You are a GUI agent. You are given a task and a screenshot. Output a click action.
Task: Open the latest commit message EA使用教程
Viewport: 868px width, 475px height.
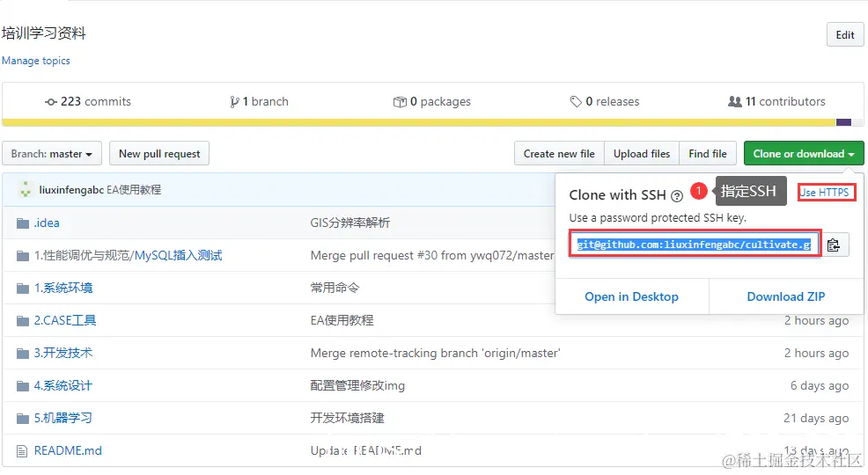[x=134, y=190]
